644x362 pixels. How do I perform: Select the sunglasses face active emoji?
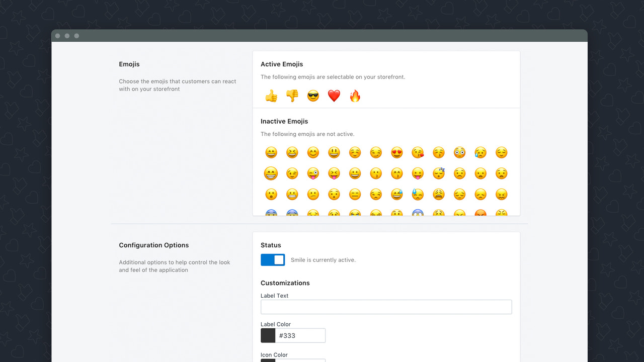coord(313,96)
